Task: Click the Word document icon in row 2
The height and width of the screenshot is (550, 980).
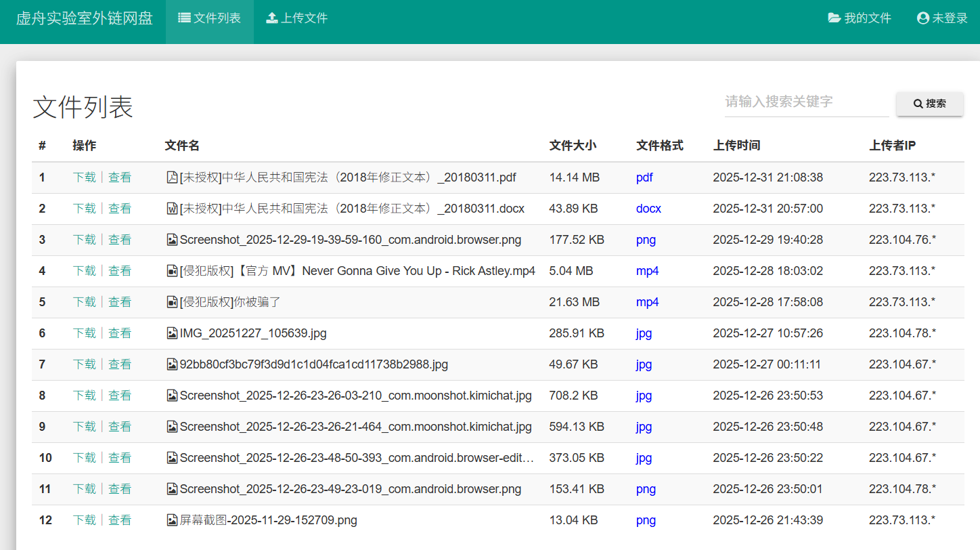Action: [x=172, y=209]
